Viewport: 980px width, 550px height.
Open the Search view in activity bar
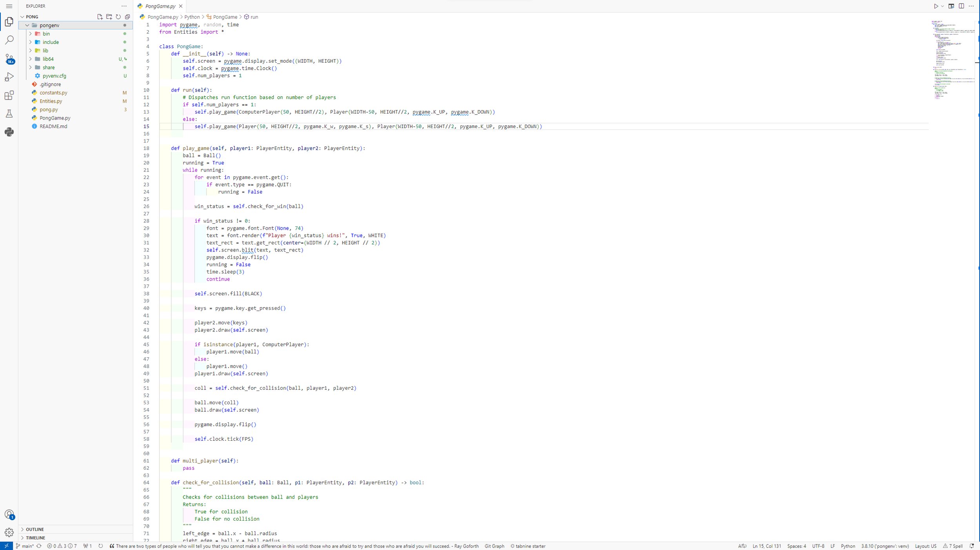point(9,40)
